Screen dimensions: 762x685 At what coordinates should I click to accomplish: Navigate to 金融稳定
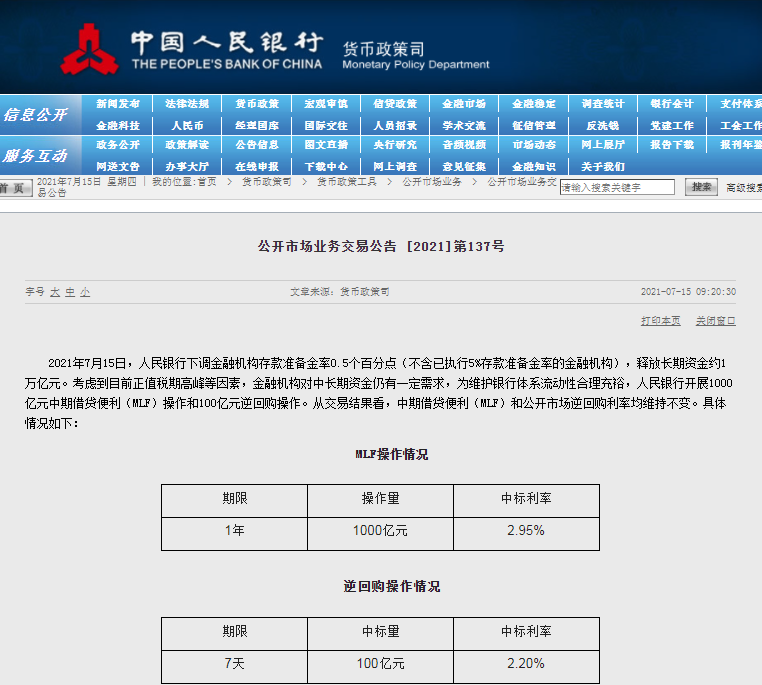[534, 104]
